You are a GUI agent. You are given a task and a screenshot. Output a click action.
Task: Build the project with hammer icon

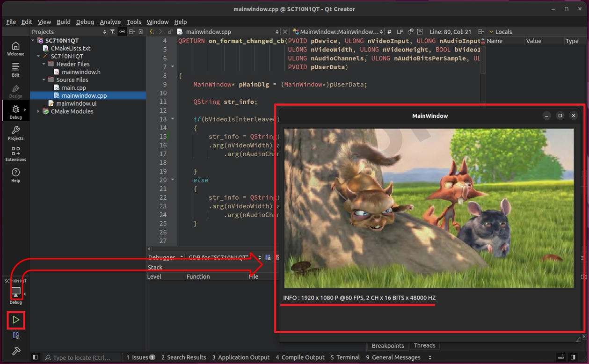pos(16,351)
